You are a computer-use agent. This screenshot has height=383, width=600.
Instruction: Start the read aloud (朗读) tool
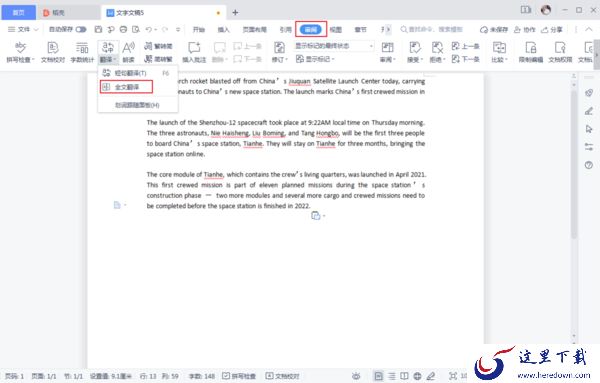128,52
